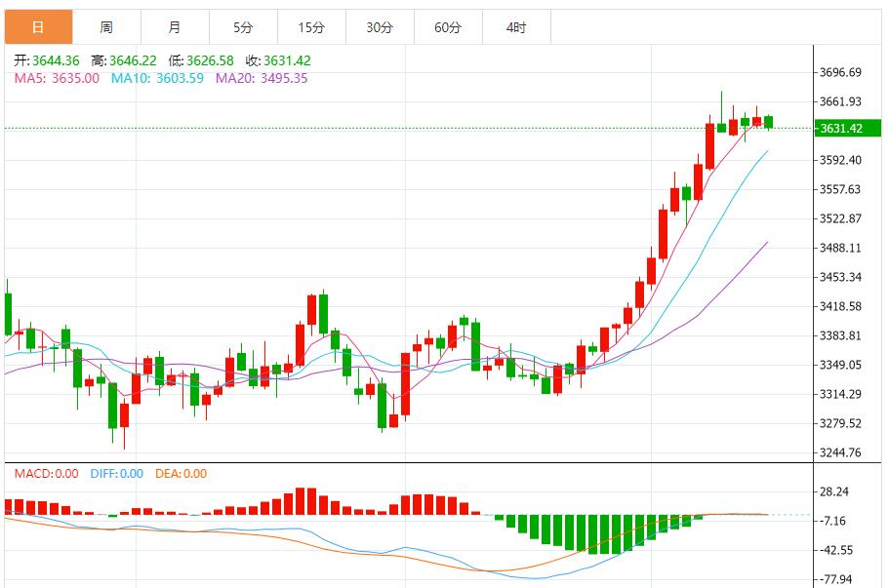The image size is (889, 588).
Task: Select the 日 daily chart tab
Action: (37, 27)
